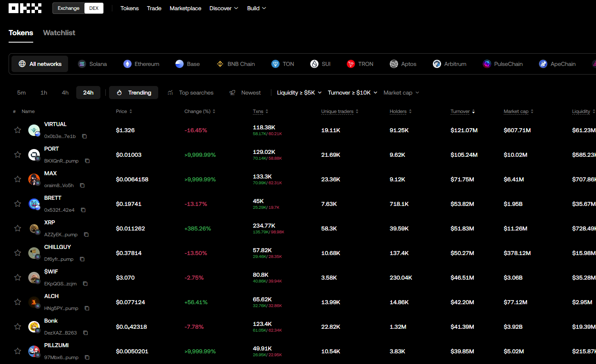Image resolution: width=596 pixels, height=364 pixels.
Task: Copy the PILLZUMI token address
Action: click(87, 357)
